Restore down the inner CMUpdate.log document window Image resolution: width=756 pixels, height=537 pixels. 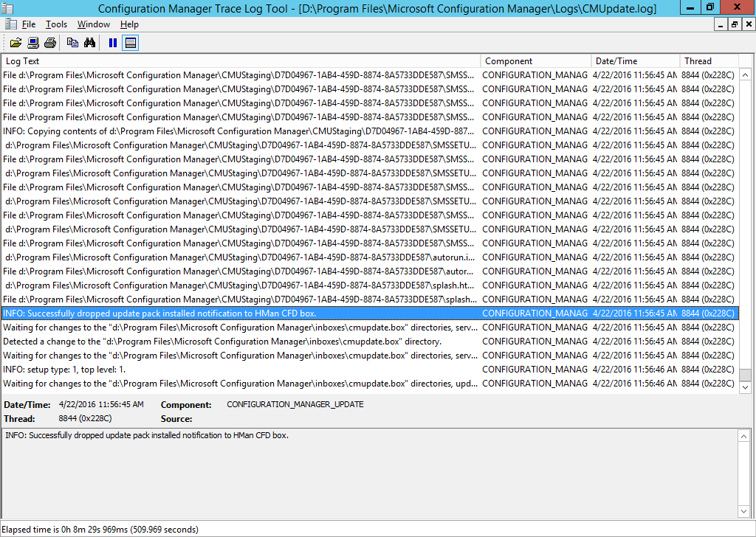(735, 24)
